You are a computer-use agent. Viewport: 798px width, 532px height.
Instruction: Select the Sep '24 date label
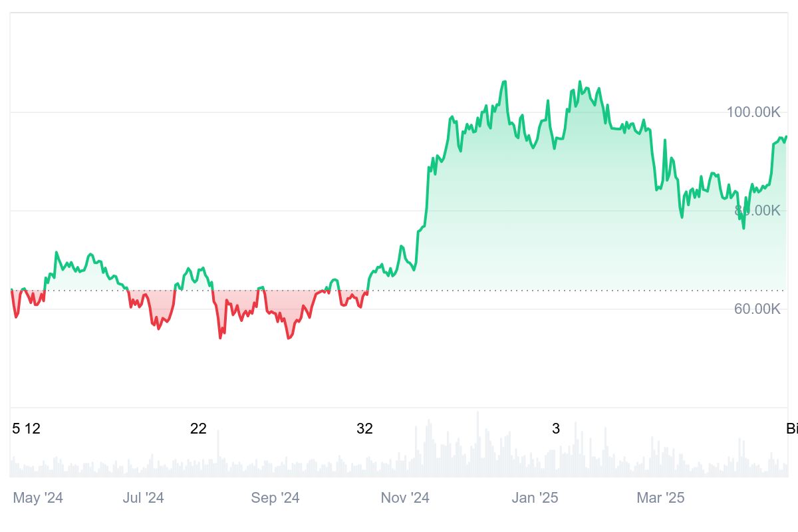(x=275, y=498)
